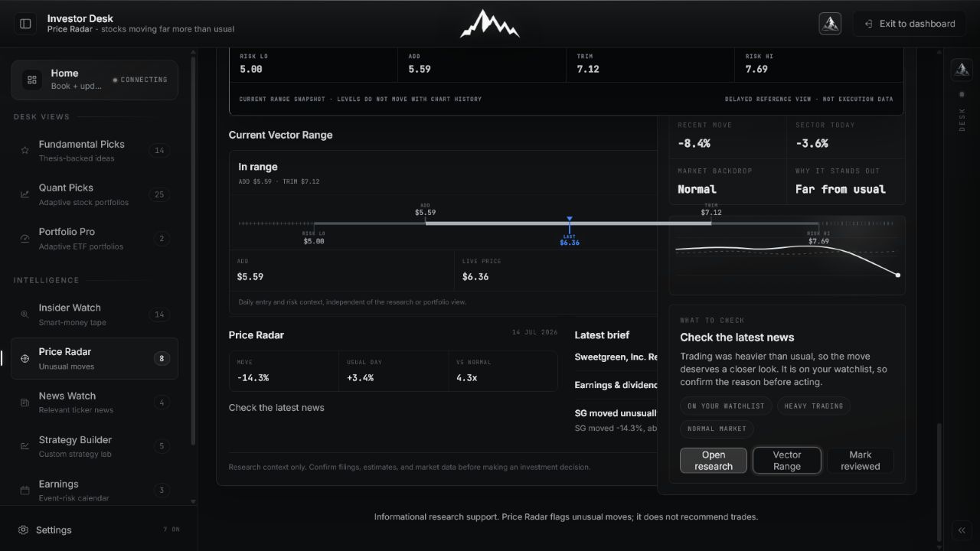980x551 pixels.
Task: Click the Sweetgreen, Inc. brief headline
Action: 616,357
